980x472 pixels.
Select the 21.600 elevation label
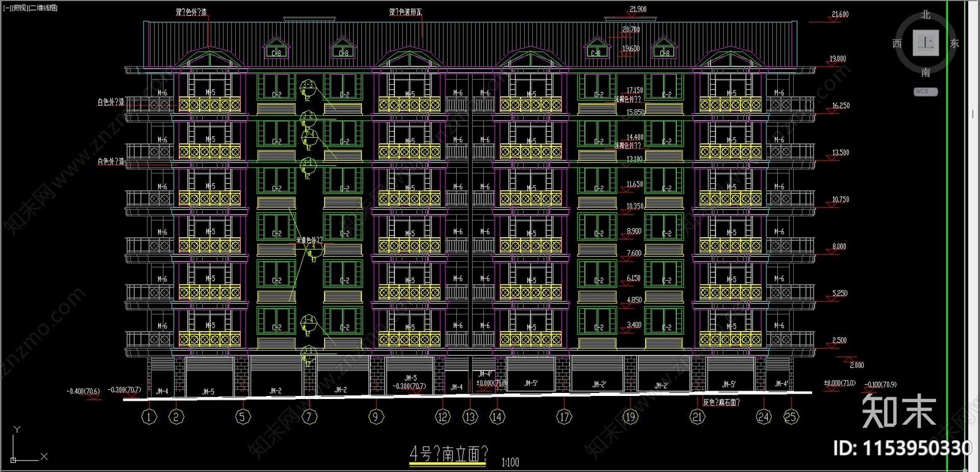(840, 14)
